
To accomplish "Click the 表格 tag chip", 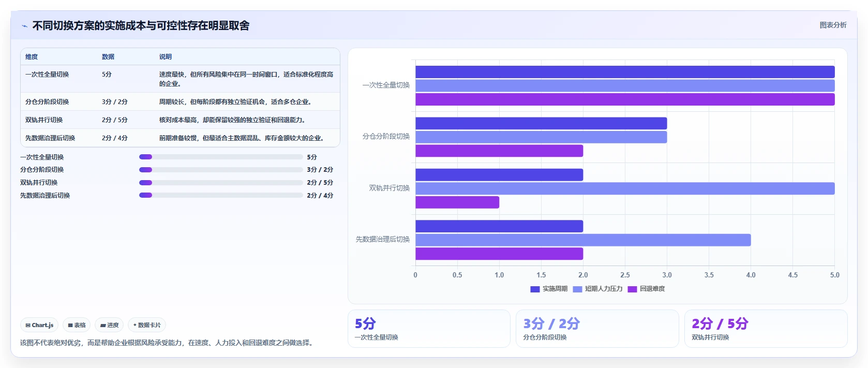I will coord(77,325).
